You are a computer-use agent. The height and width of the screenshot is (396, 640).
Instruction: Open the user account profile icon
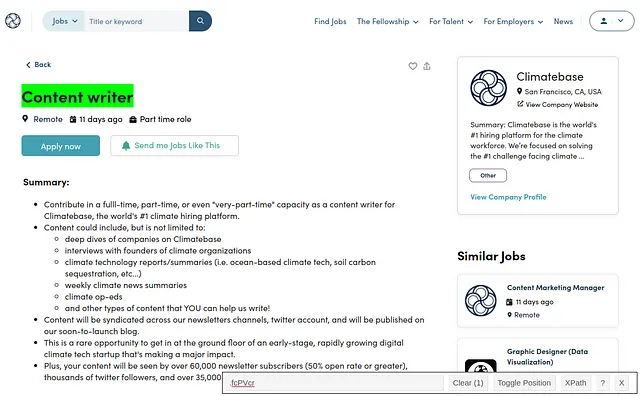604,21
